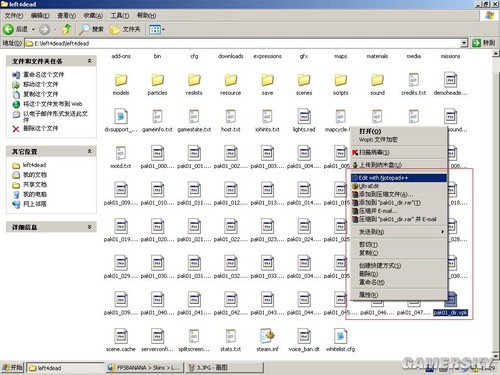This screenshot has width=500, height=375.
Task: Choose Edit with Notepad++ in context menu
Action: click(x=399, y=178)
